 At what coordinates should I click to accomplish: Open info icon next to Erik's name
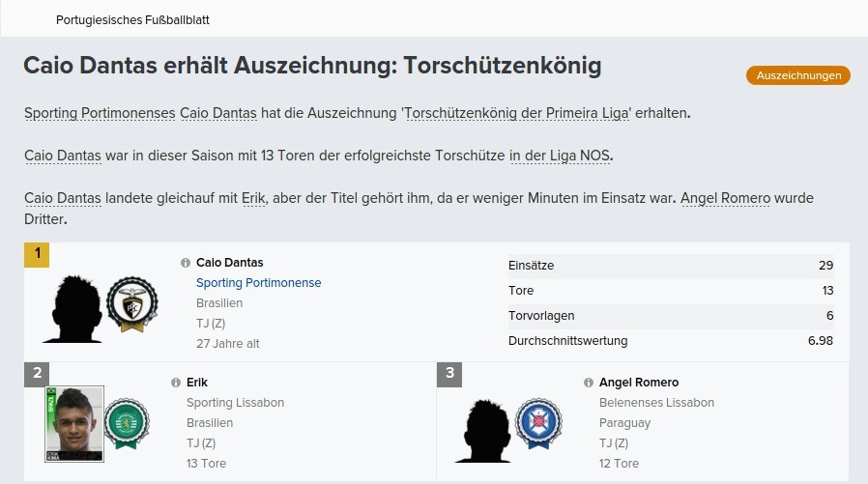pos(175,383)
